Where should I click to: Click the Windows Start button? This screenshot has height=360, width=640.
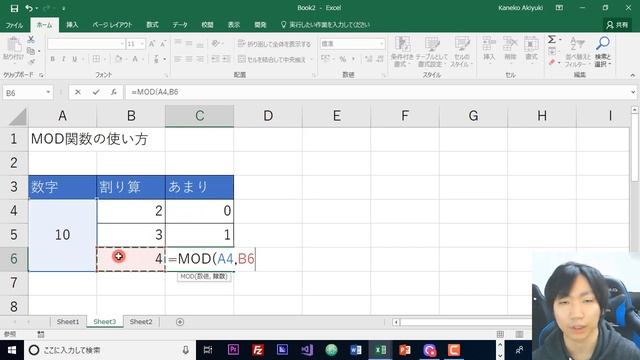[11, 350]
